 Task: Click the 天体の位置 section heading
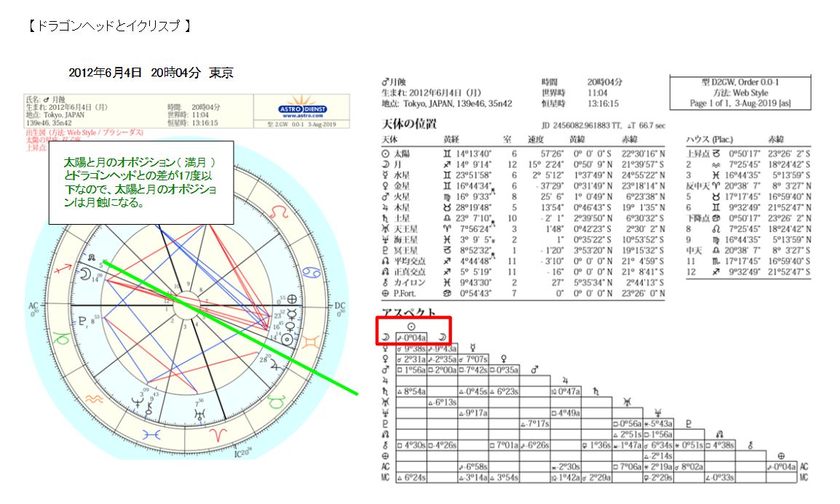(x=409, y=124)
